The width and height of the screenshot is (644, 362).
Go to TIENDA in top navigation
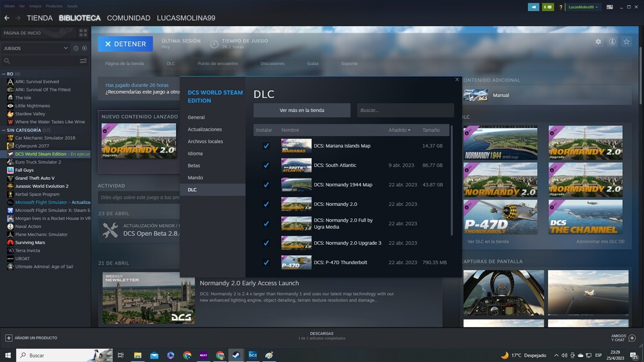point(39,18)
